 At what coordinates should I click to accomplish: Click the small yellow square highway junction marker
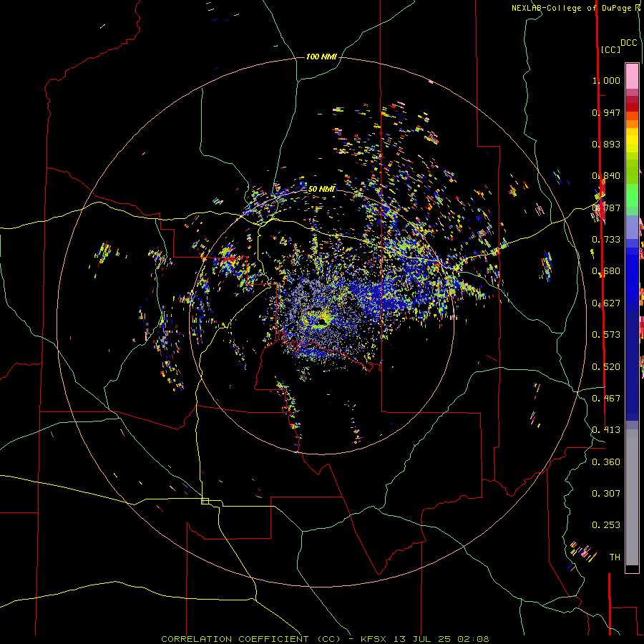pos(205,501)
